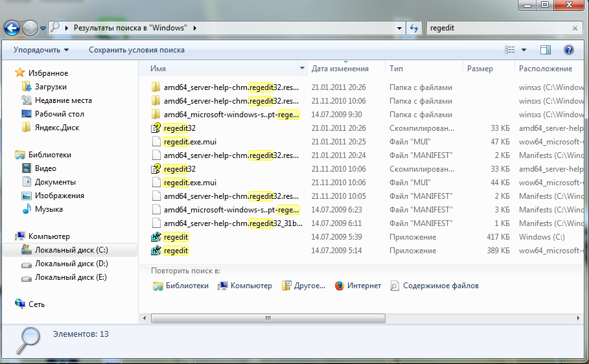Viewport: 589px width, 364px height.
Task: Sort by Дата изменения column header
Action: pyautogui.click(x=340, y=68)
